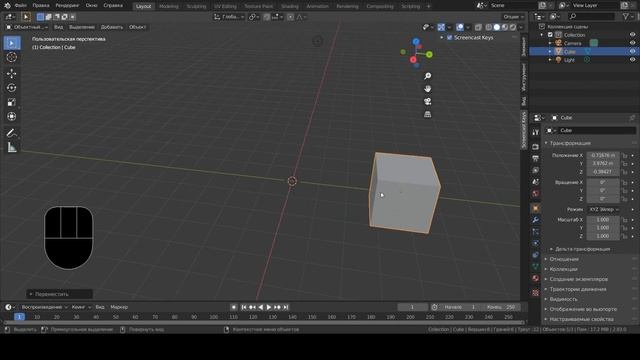Select the Measure tool
Screen dimensions: 640x360
[x=12, y=147]
